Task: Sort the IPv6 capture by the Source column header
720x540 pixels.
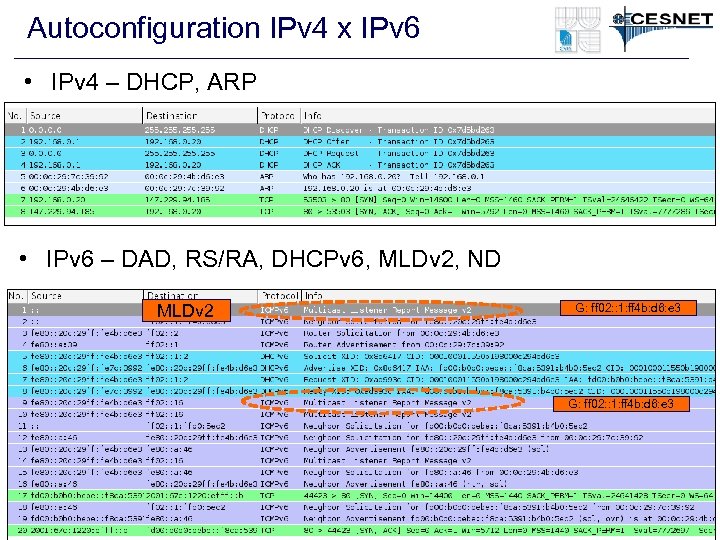Action: tap(86, 296)
